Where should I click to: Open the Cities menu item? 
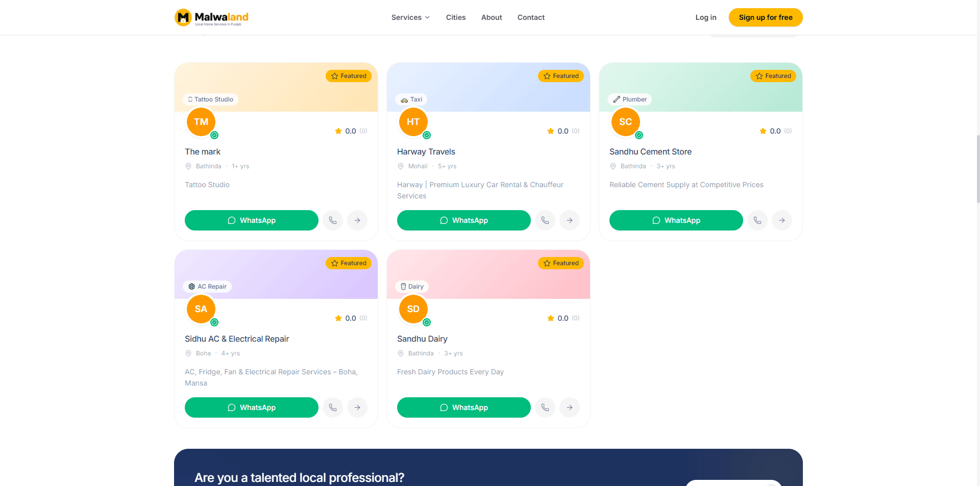click(456, 17)
